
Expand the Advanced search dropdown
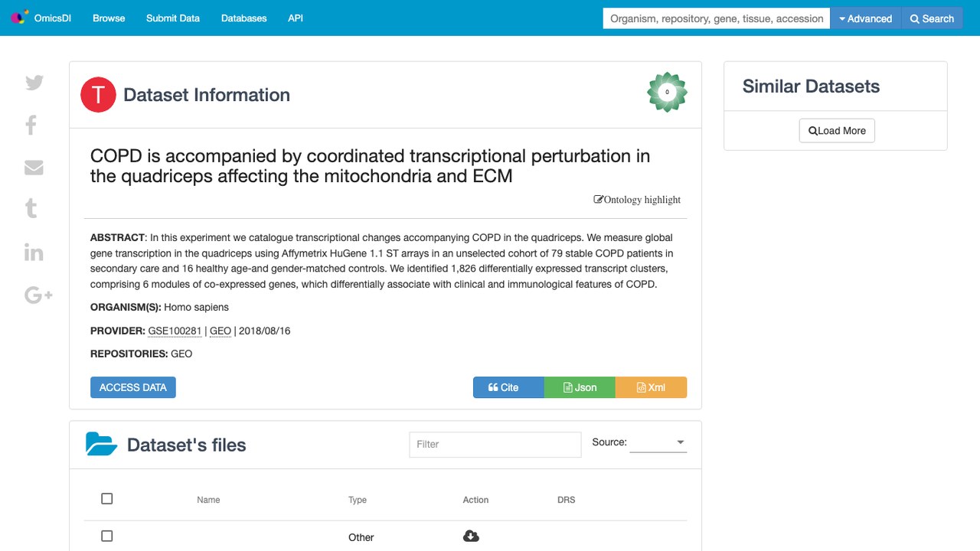tap(865, 18)
